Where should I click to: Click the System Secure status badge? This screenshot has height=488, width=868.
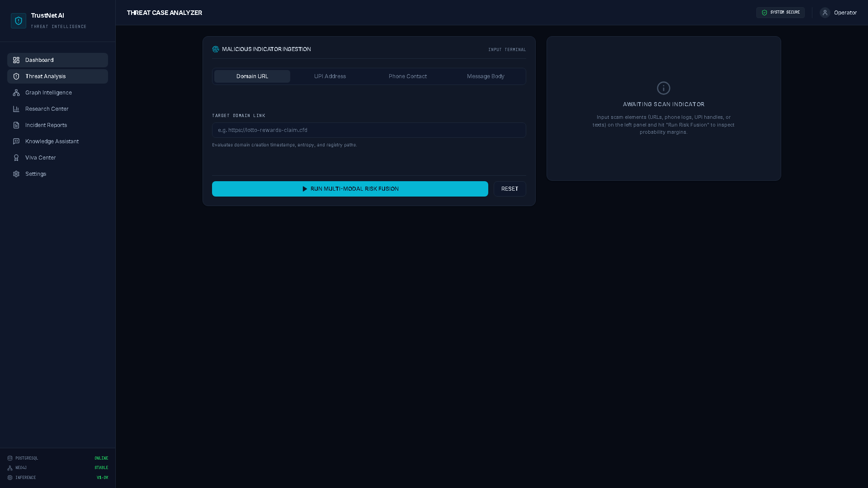(780, 13)
